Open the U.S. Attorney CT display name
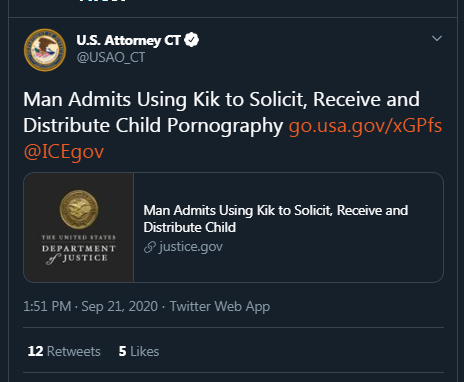The image size is (464, 382). tap(129, 40)
